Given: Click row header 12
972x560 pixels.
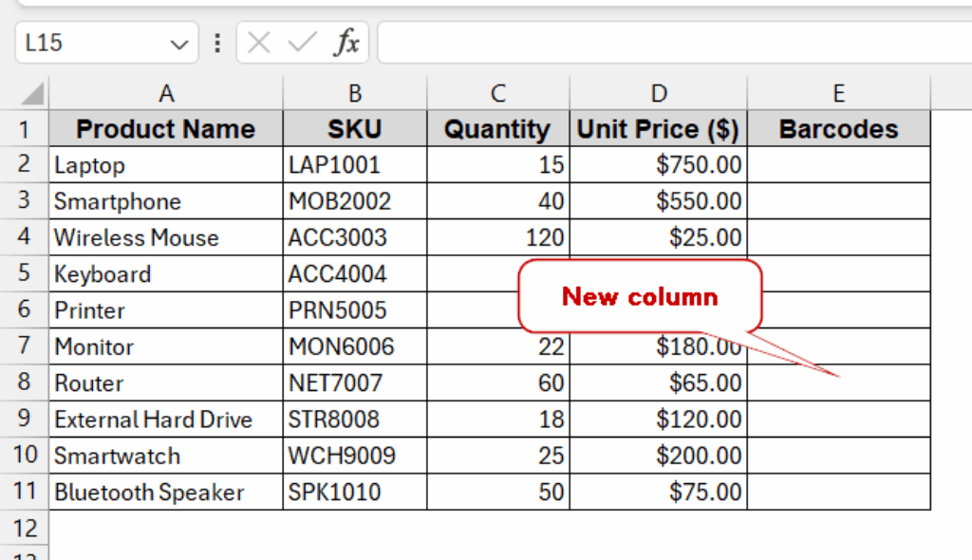Looking at the screenshot, I should click(25, 529).
